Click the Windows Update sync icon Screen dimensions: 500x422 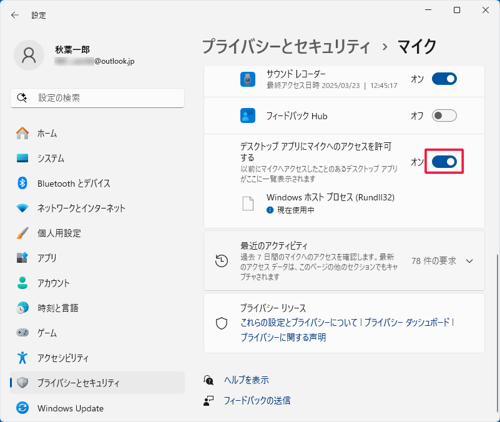pyautogui.click(x=22, y=408)
